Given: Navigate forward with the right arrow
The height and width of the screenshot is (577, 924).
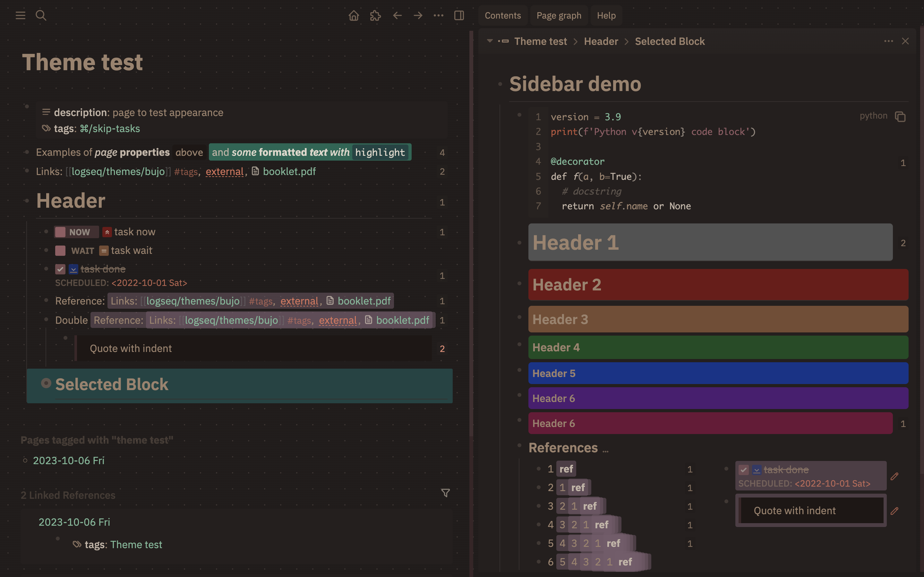Looking at the screenshot, I should click(x=418, y=15).
